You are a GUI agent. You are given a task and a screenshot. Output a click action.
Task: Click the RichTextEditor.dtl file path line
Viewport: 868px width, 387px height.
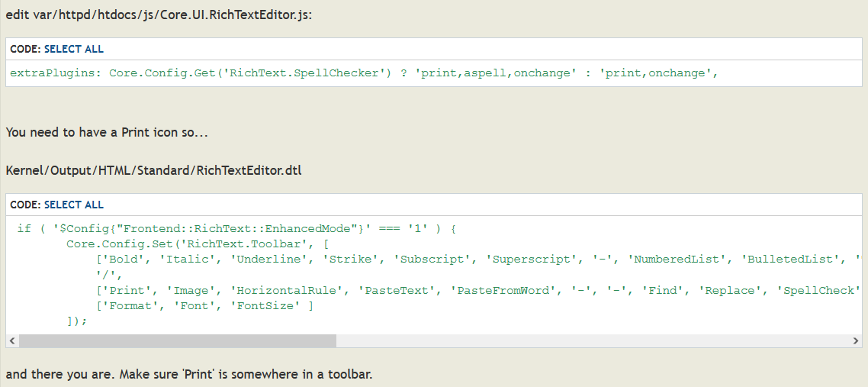(x=153, y=170)
